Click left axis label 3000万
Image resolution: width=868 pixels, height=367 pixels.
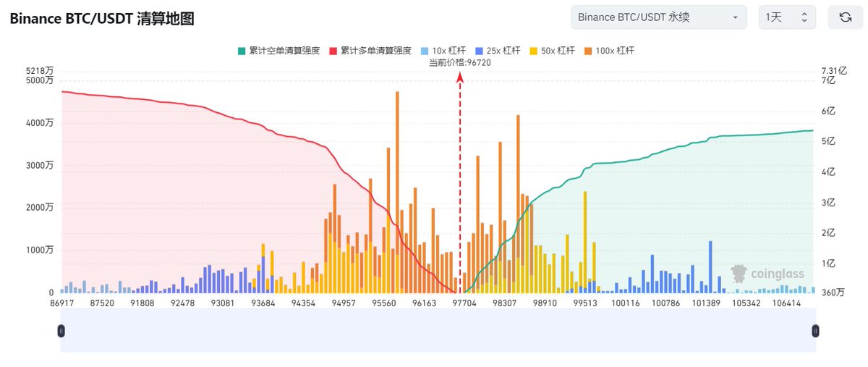[x=39, y=165]
